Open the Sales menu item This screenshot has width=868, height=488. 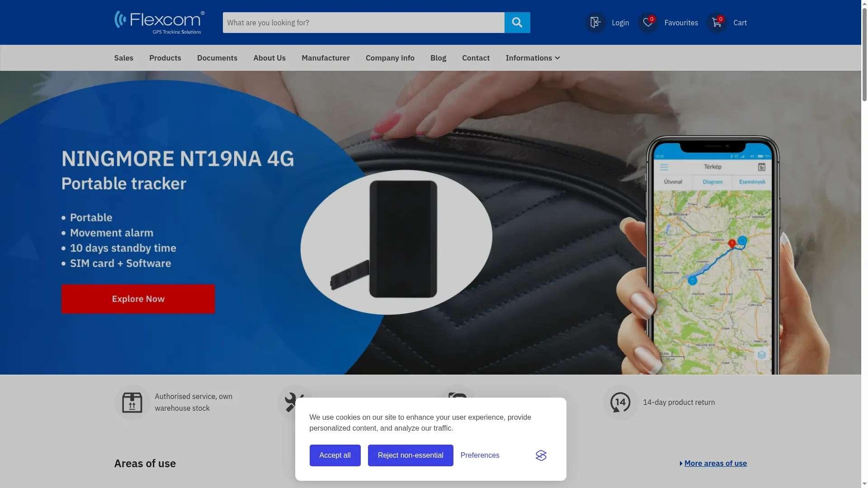124,58
